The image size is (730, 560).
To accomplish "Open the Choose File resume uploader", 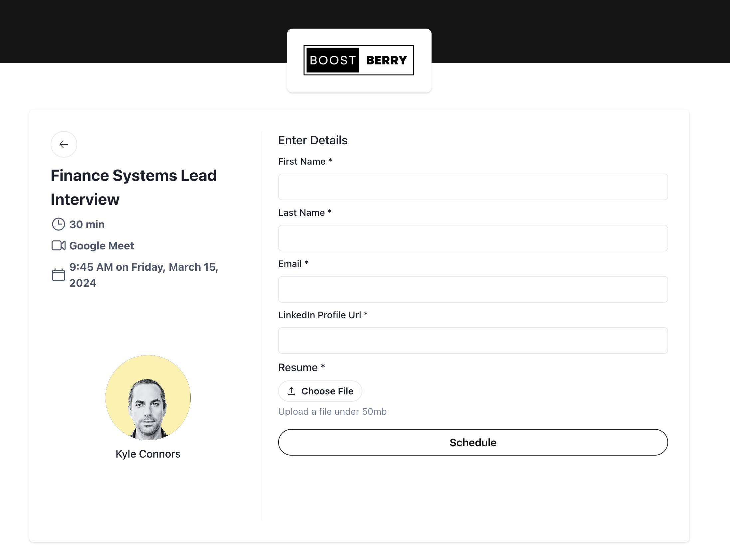I will [320, 391].
